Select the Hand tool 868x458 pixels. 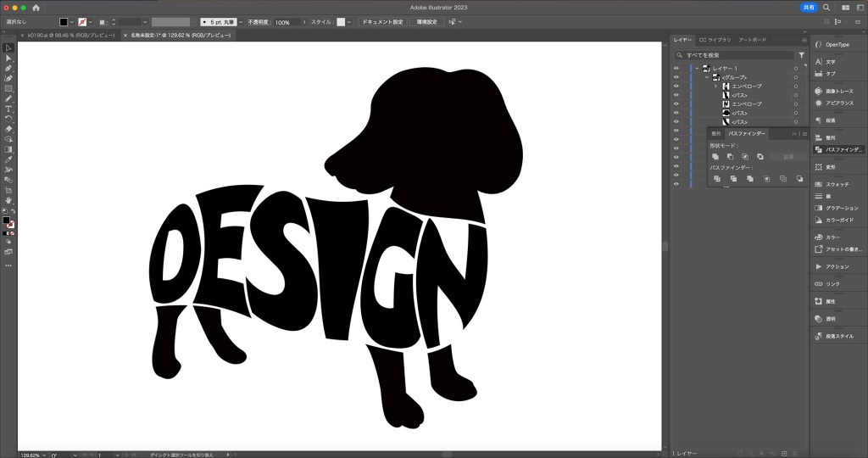8,200
